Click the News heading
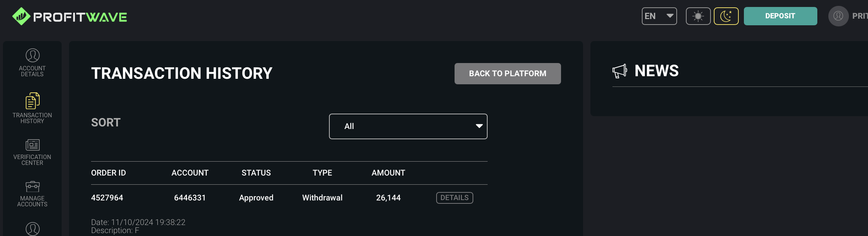The image size is (868, 236). tap(657, 71)
